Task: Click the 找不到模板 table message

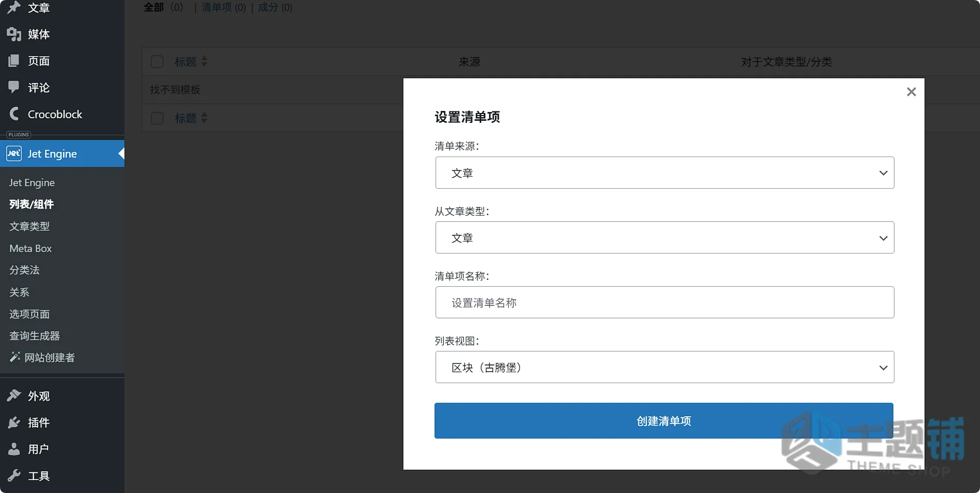Action: coord(175,90)
